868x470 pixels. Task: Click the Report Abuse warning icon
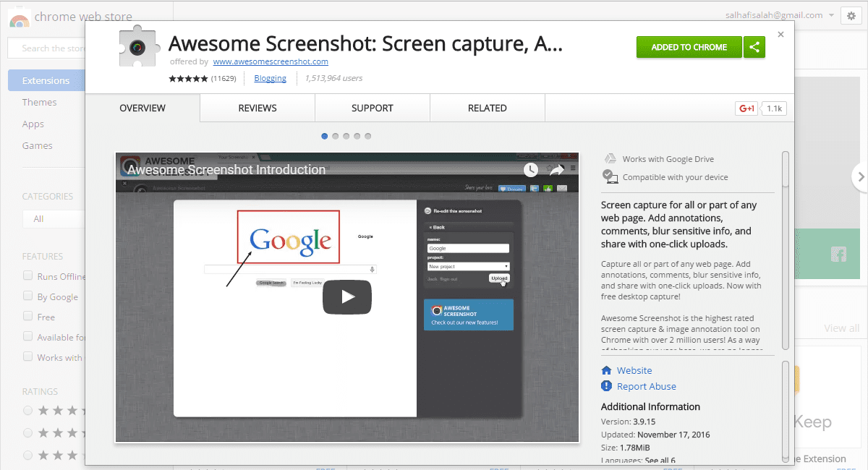pyautogui.click(x=607, y=386)
